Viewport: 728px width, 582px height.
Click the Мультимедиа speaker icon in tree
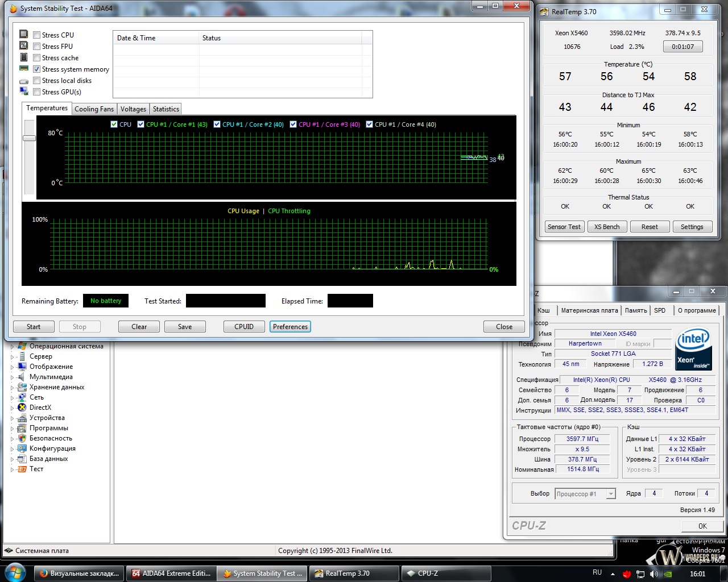pos(22,377)
